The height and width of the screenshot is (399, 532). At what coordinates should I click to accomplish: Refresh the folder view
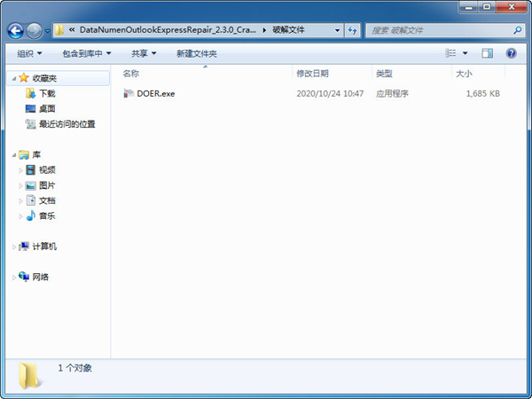click(352, 30)
